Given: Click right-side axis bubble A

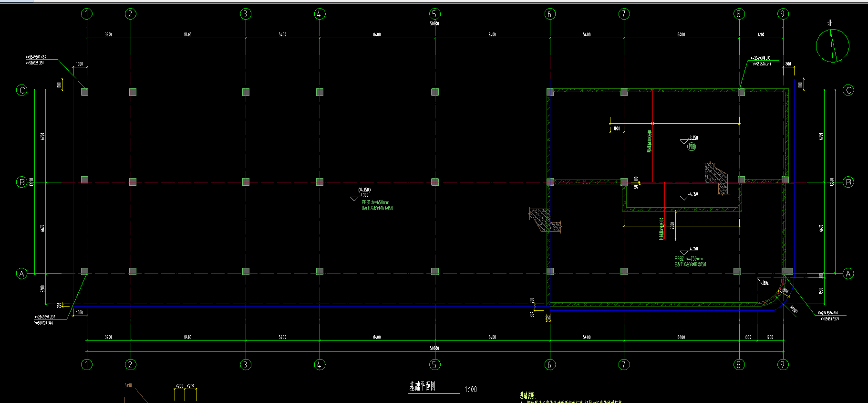Looking at the screenshot, I should coord(848,274).
